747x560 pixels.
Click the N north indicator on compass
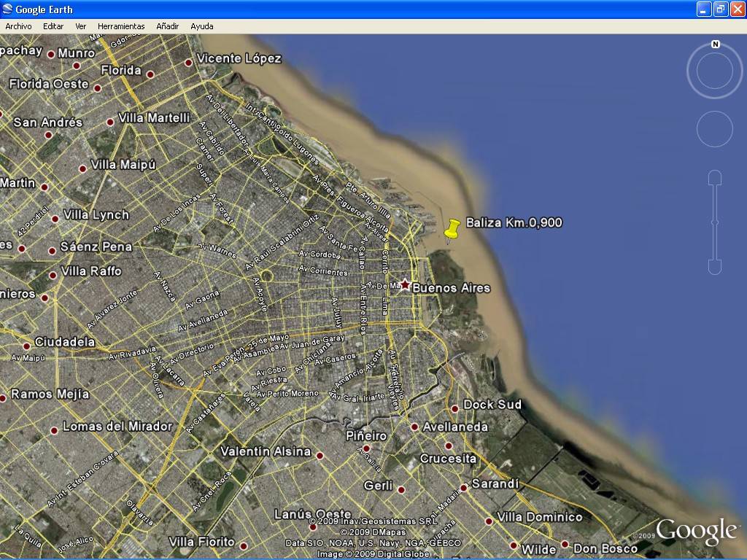715,44
